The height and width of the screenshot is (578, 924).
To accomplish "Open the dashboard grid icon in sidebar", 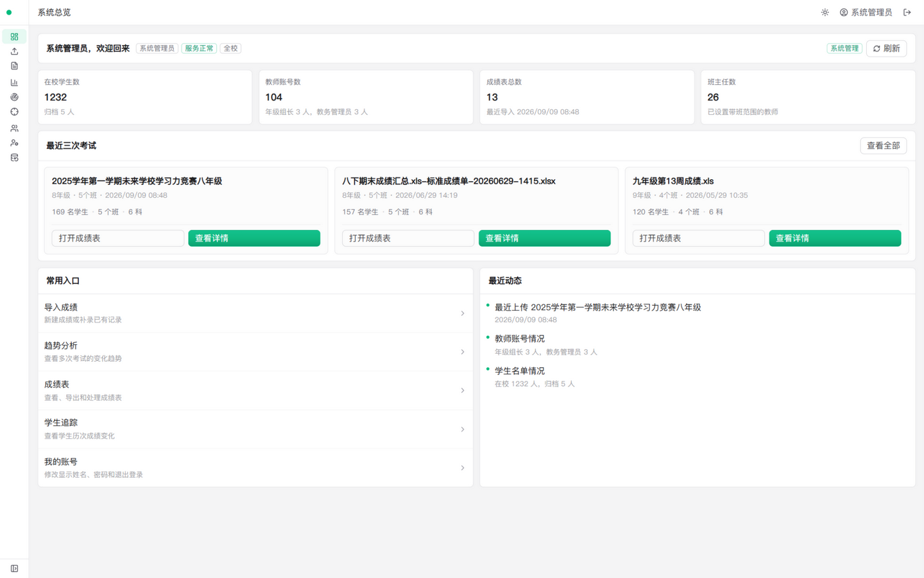I will [x=14, y=37].
